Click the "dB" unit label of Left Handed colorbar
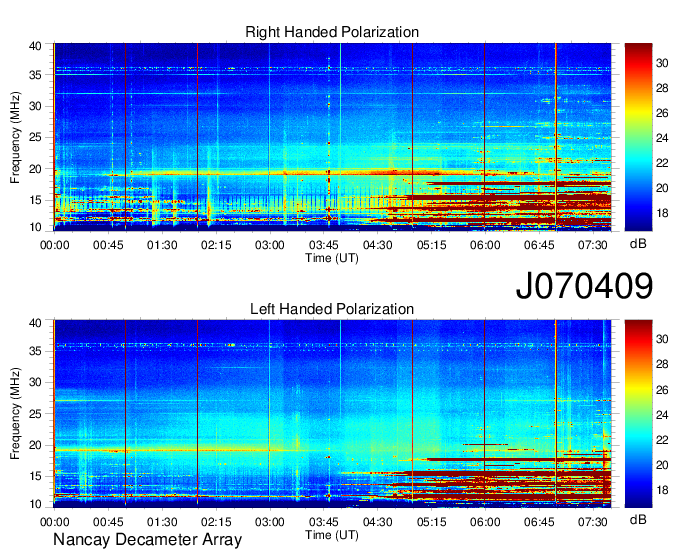This screenshot has width=680, height=552. (638, 519)
